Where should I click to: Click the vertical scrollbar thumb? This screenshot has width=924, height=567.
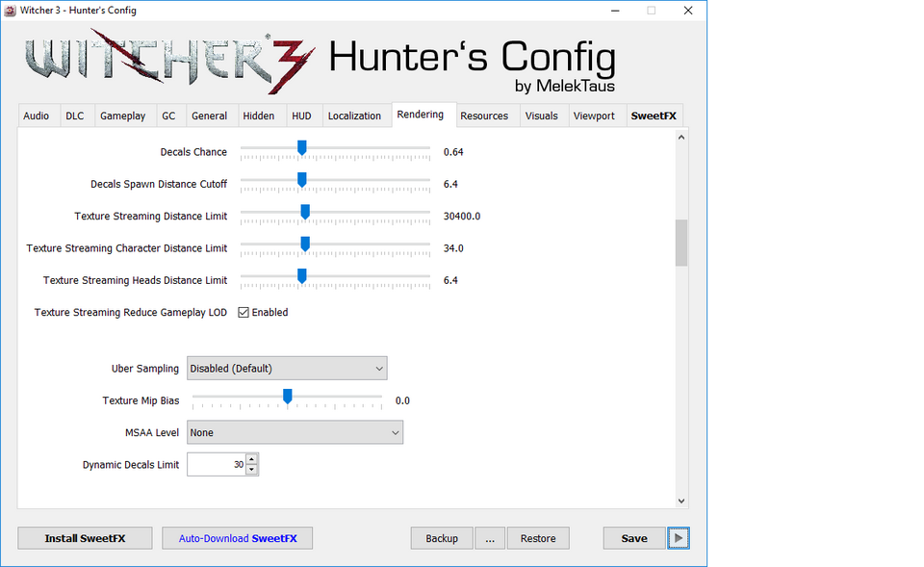(x=681, y=243)
